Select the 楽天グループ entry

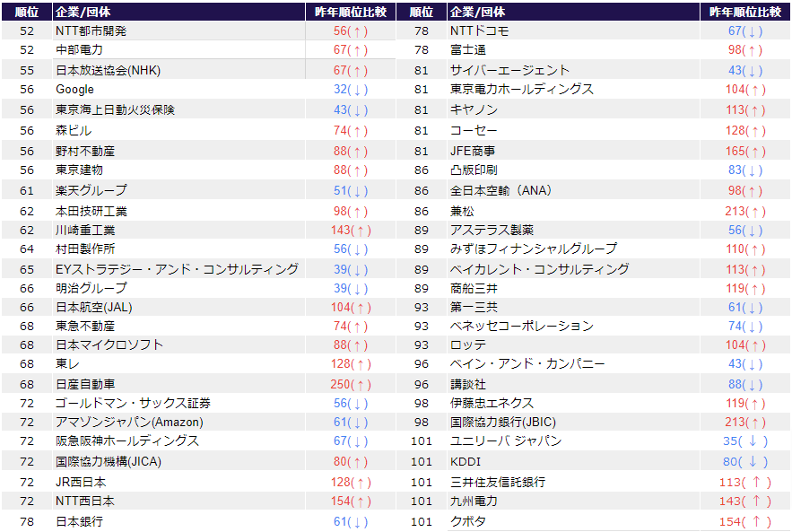91,190
